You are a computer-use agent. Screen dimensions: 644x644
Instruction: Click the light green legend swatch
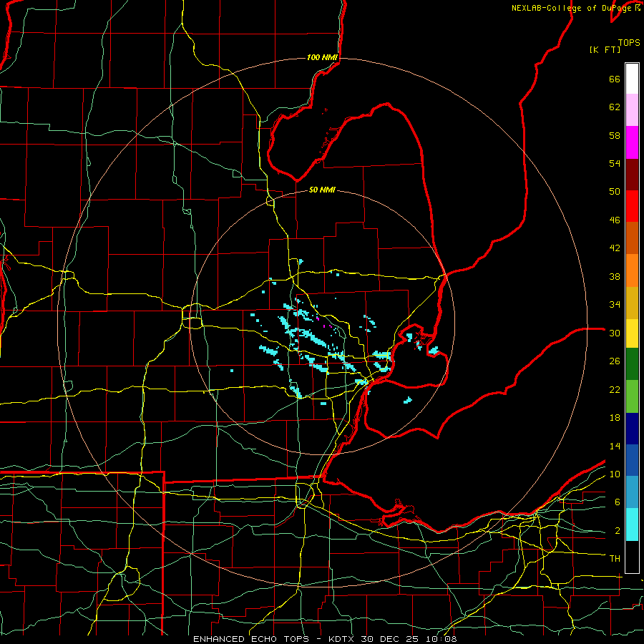click(632, 396)
